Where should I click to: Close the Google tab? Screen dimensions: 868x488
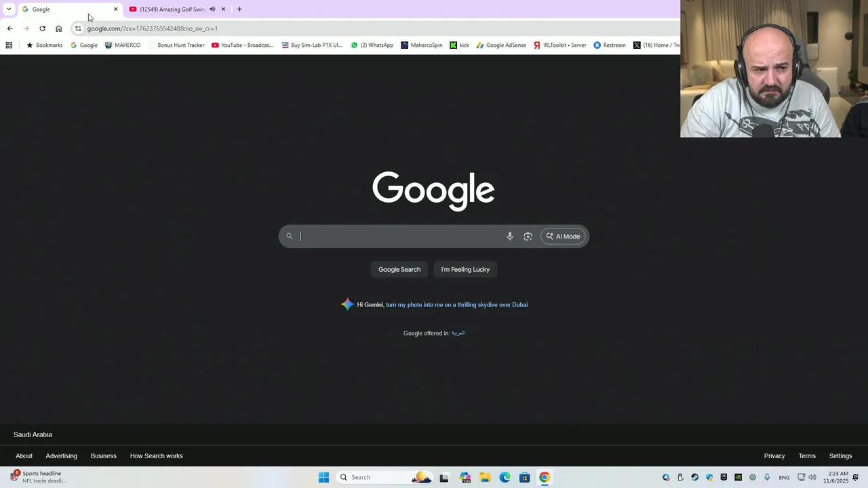point(115,9)
